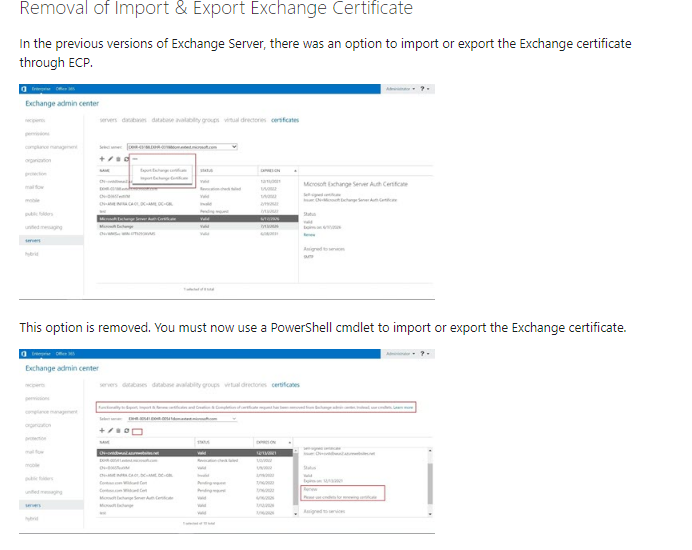692x550 pixels.
Task: Open the help question-mark menu in first screenshot
Action: pos(425,89)
